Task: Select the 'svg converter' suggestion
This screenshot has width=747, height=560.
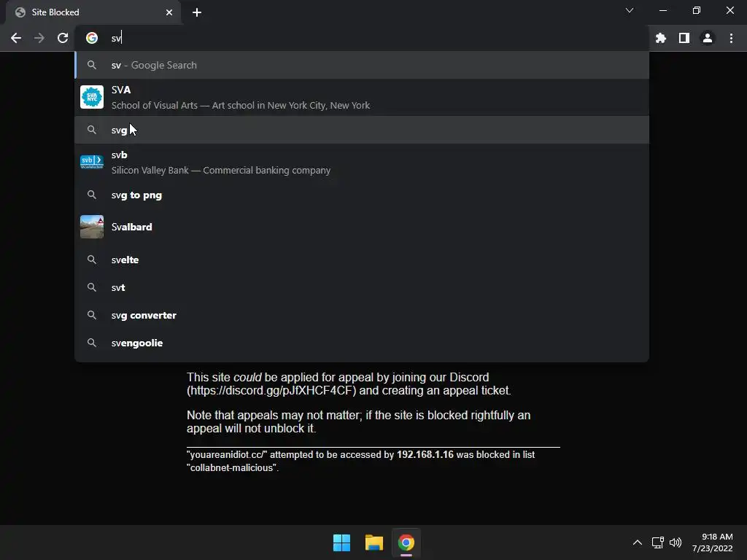Action: coord(362,315)
